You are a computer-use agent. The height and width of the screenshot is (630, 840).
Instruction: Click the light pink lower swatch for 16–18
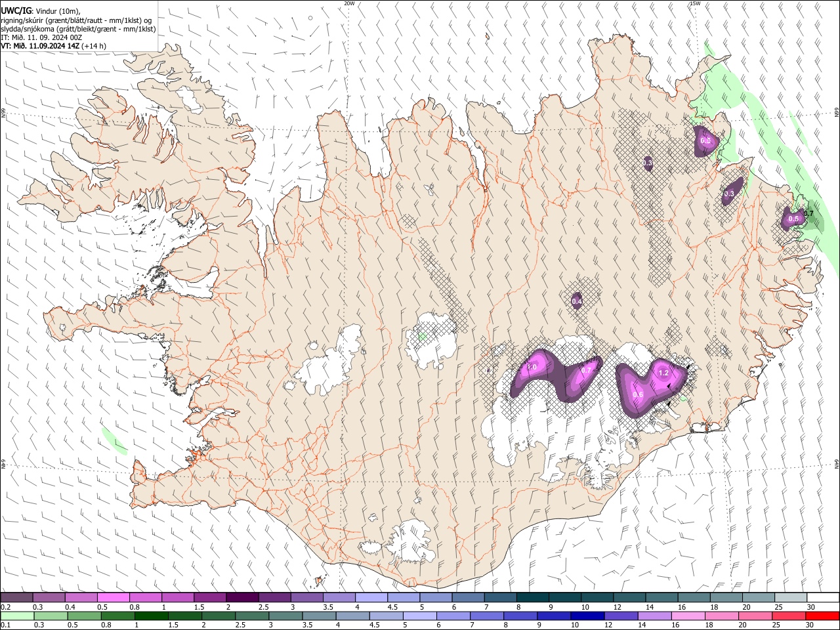pyautogui.click(x=688, y=616)
